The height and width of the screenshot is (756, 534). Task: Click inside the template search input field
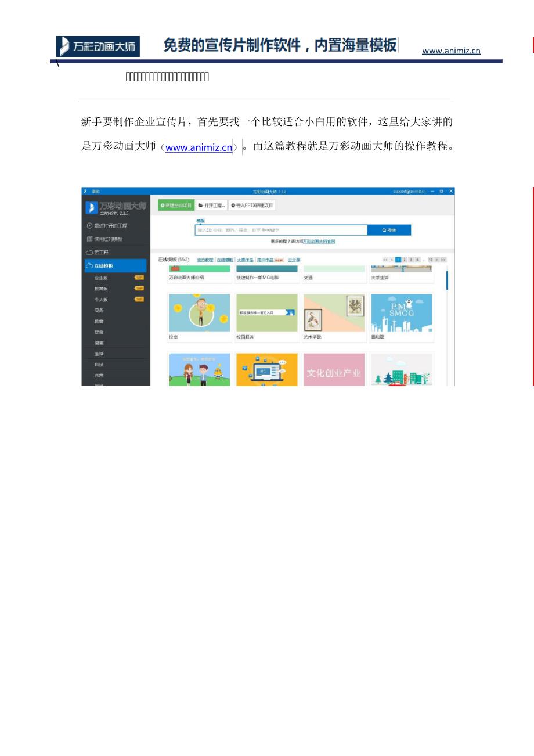click(281, 231)
